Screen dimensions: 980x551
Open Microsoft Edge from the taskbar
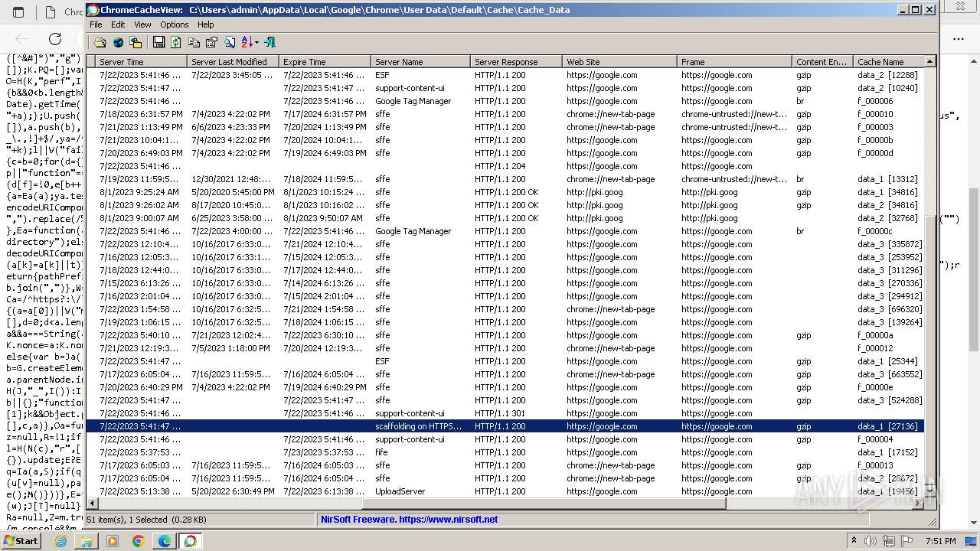[165, 541]
